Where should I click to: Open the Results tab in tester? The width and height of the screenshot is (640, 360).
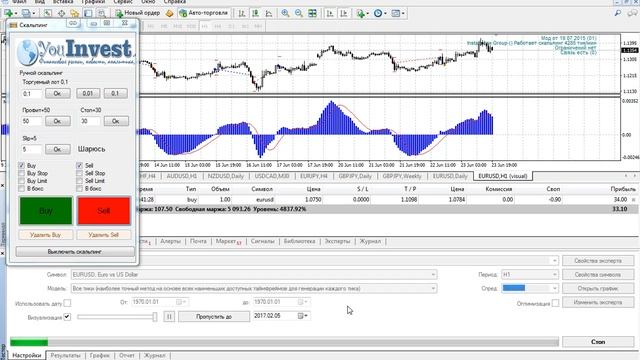coord(65,356)
